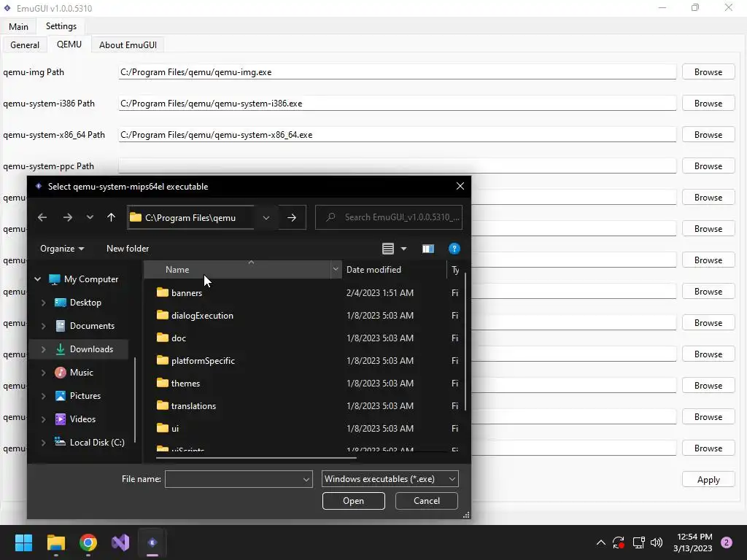Expand the Pictures tree node
Screen dimensions: 747x560
(x=43, y=396)
